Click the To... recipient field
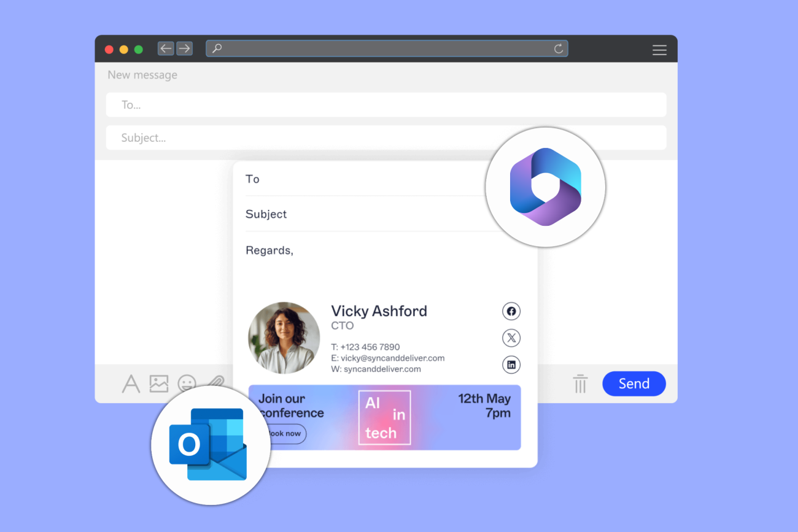The image size is (798, 532). (x=386, y=105)
